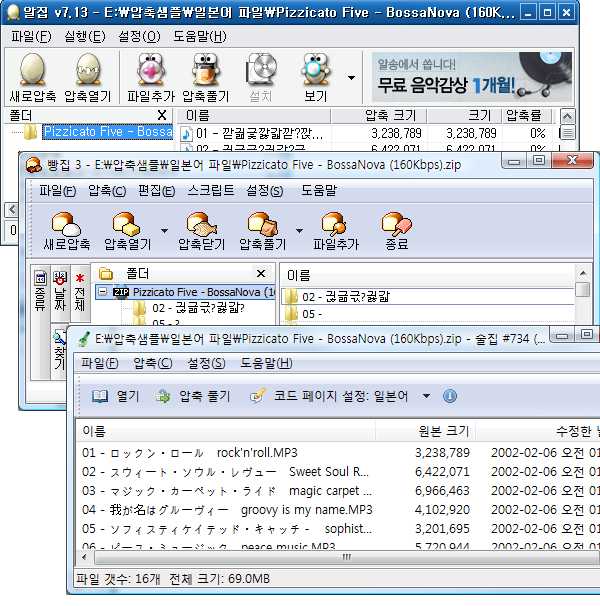The height and width of the screenshot is (606, 600).
Task: Click 보기 icon in 알집 toolbar
Action: point(315,70)
